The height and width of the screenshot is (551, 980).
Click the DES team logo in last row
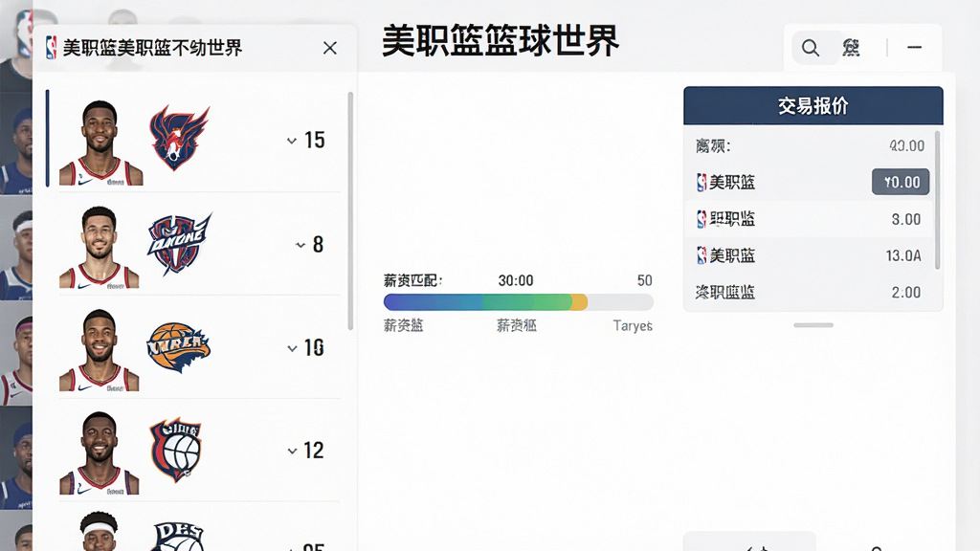179,538
